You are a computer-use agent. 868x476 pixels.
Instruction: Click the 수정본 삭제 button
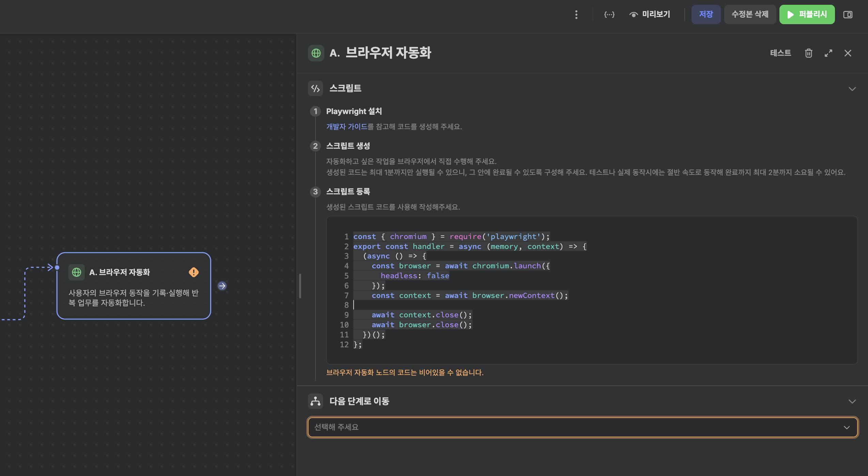[x=750, y=14]
